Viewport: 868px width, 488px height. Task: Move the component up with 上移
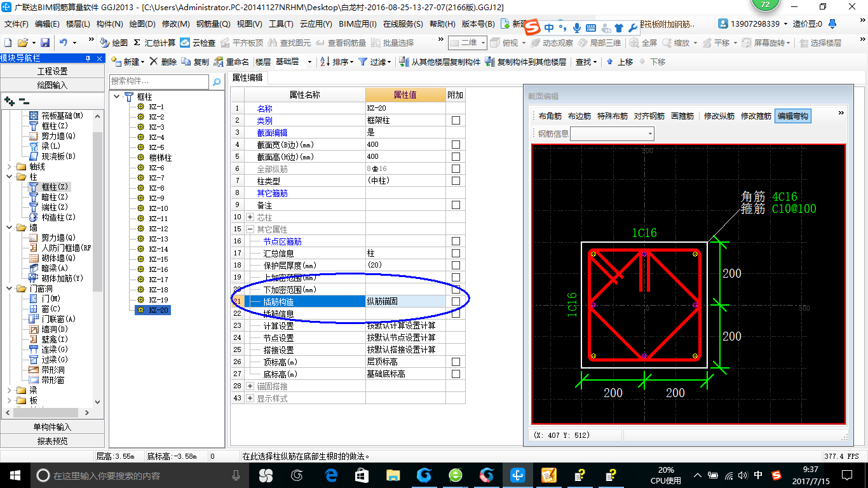(x=620, y=62)
